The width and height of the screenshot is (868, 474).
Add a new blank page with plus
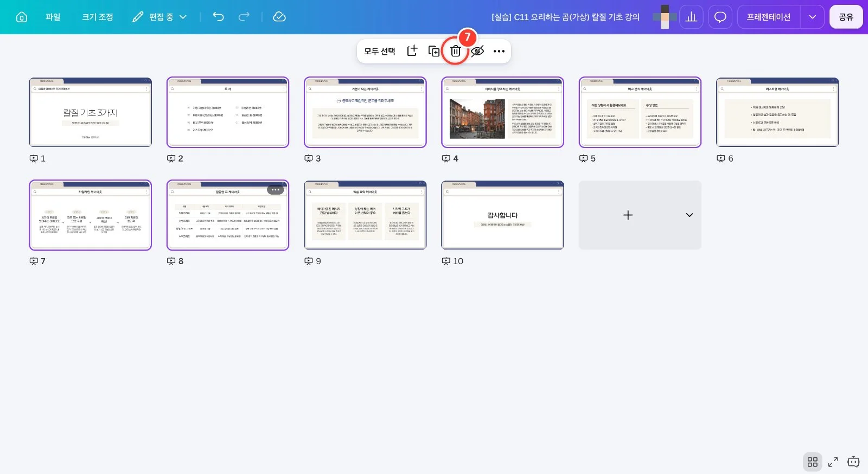628,215
